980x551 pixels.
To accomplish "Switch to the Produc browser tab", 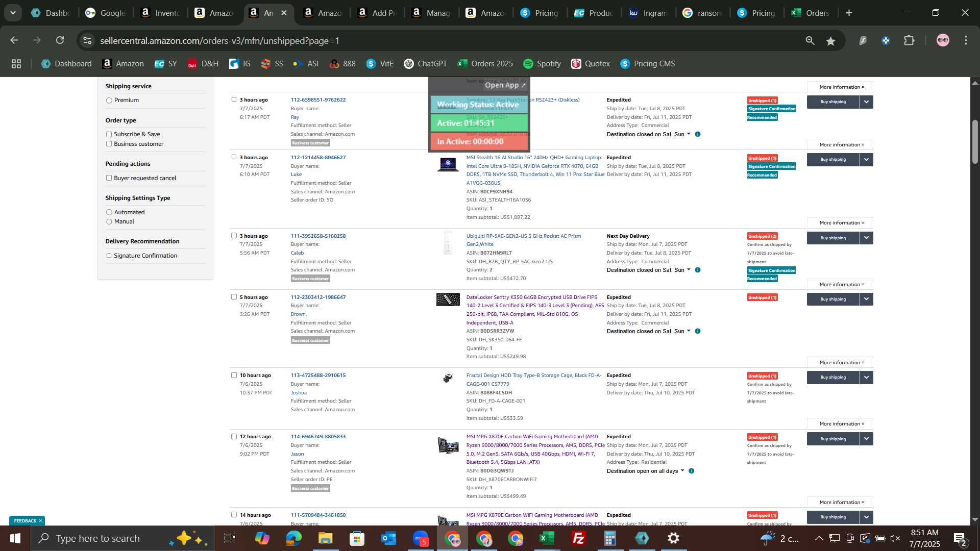I will (x=595, y=13).
